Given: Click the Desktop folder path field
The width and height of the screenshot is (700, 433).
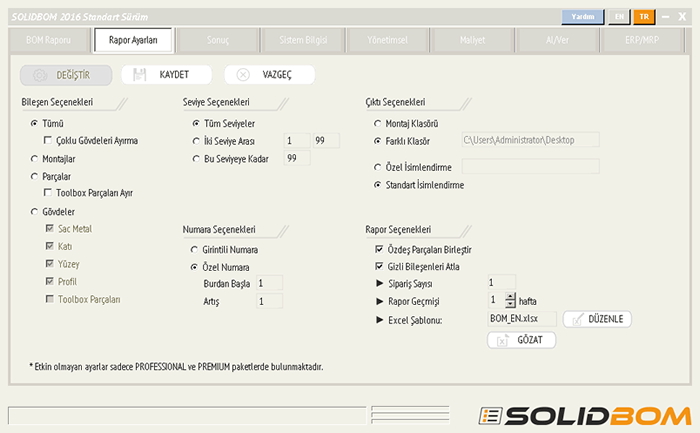Looking at the screenshot, I should [530, 140].
